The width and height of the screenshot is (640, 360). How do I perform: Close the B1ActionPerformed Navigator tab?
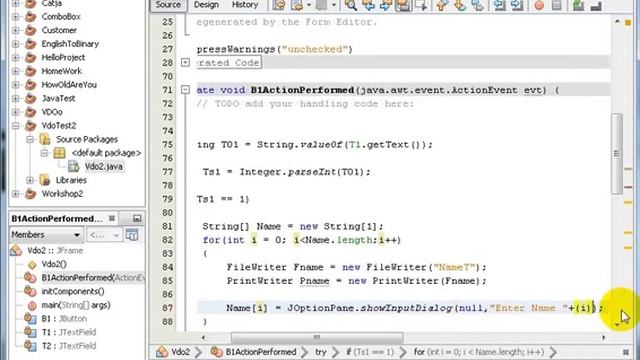tap(112, 218)
